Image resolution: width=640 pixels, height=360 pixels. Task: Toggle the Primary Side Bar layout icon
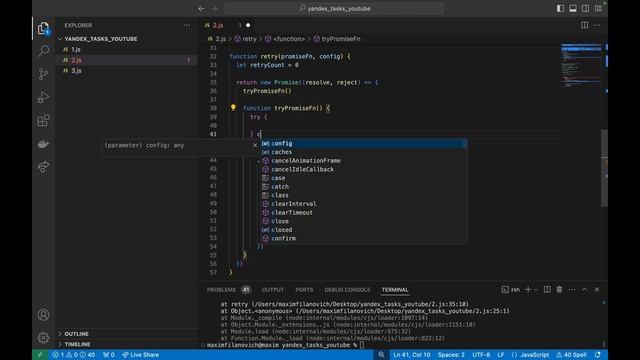[560, 9]
